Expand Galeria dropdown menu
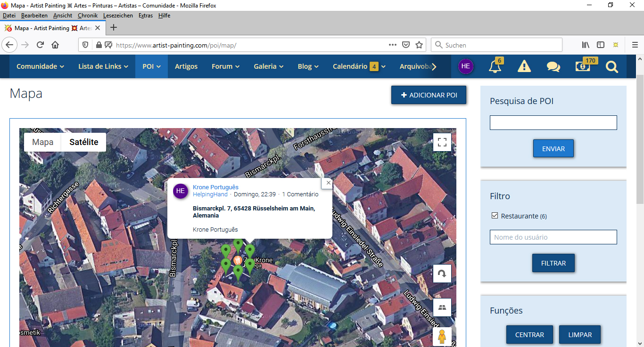644x347 pixels. pos(269,66)
